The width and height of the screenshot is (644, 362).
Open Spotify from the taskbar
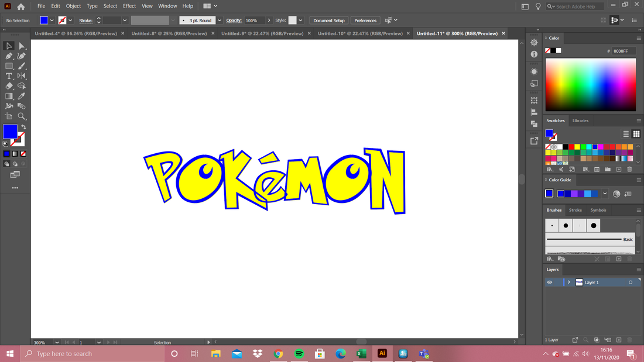tap(299, 353)
